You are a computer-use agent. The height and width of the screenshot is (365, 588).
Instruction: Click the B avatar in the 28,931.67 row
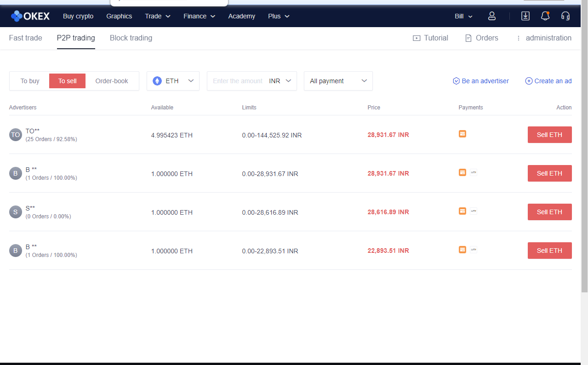[16, 173]
